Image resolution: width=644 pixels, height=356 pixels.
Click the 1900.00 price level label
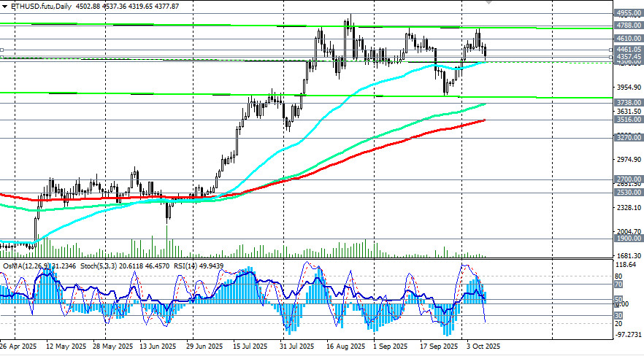628,239
